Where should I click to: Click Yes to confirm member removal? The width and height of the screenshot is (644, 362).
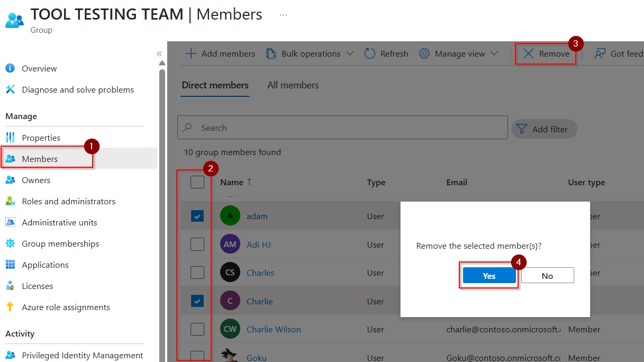[x=488, y=275]
